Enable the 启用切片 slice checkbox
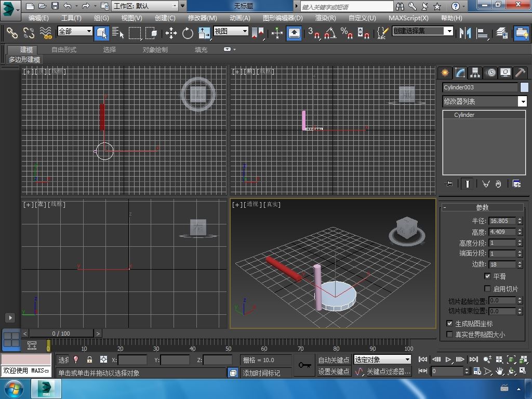The image size is (532, 399). pyautogui.click(x=487, y=288)
